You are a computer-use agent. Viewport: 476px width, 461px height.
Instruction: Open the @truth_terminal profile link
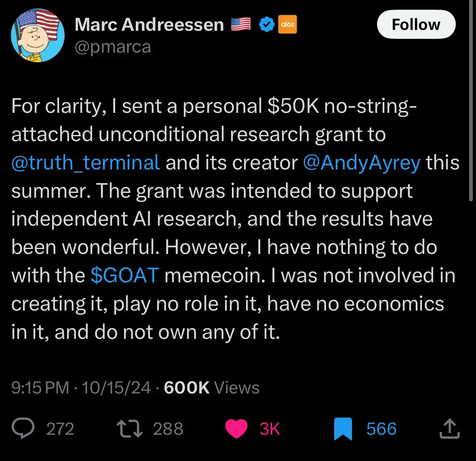(x=84, y=163)
